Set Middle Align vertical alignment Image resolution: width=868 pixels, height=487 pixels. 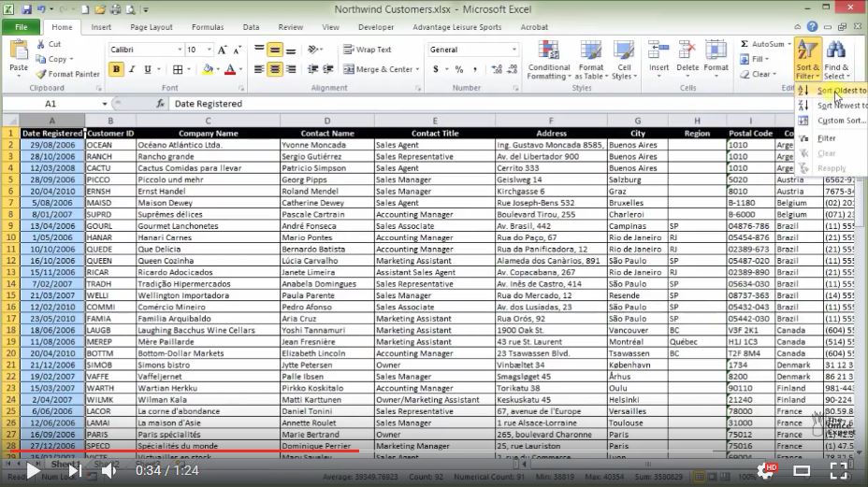pyautogui.click(x=275, y=50)
